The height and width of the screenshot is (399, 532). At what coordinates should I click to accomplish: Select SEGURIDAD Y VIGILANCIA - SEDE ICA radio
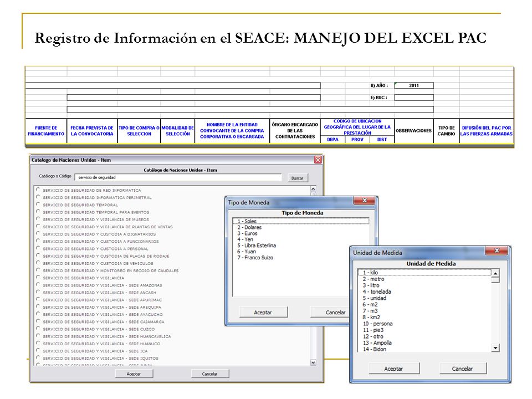click(38, 350)
